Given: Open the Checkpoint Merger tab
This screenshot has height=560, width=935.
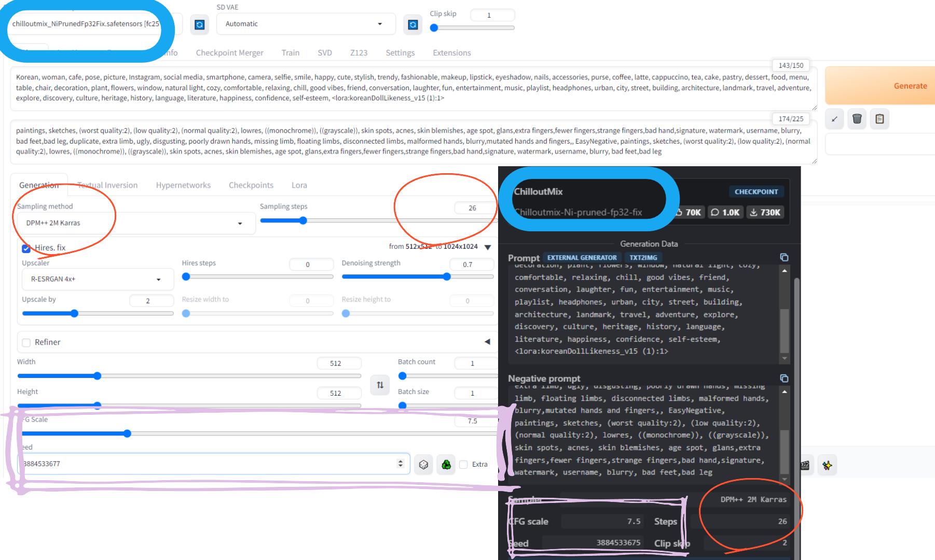Looking at the screenshot, I should click(x=229, y=53).
